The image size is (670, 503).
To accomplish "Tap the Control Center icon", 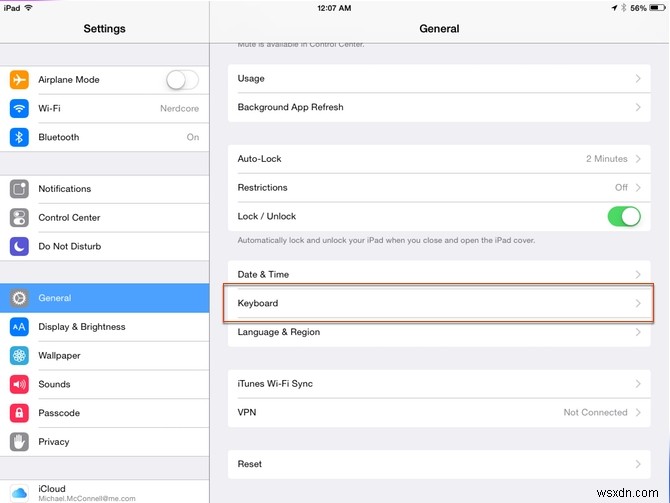I will click(x=19, y=218).
